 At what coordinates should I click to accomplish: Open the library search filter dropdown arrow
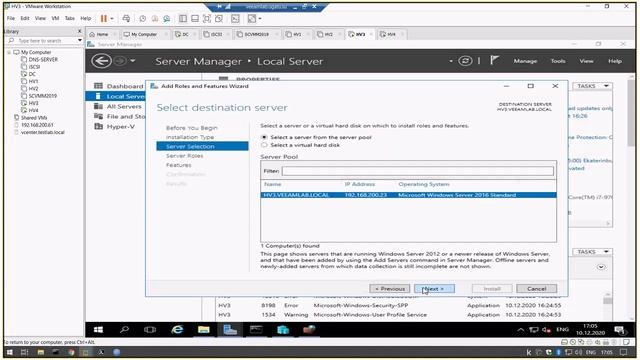pyautogui.click(x=80, y=40)
